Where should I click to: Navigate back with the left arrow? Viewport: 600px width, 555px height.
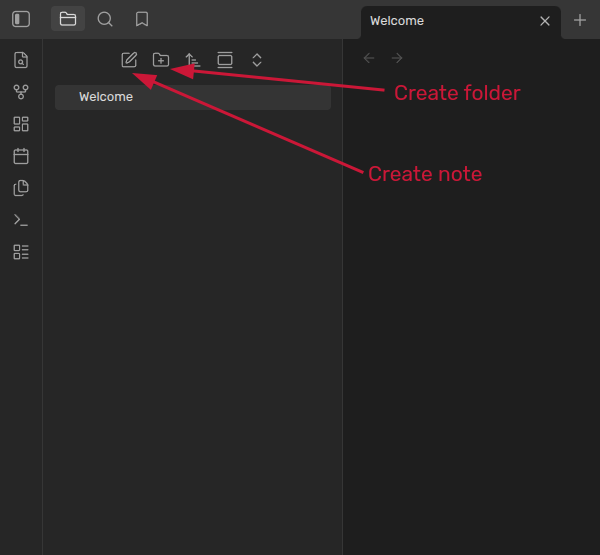coord(369,59)
